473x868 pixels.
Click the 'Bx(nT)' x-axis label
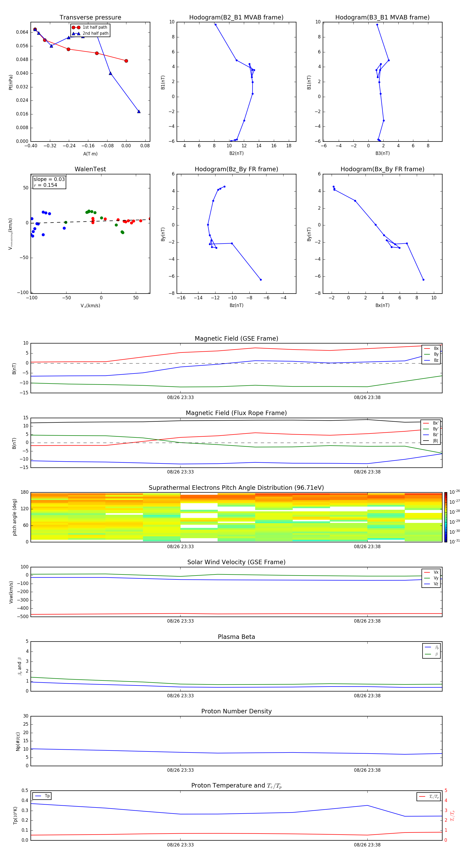[x=382, y=305]
